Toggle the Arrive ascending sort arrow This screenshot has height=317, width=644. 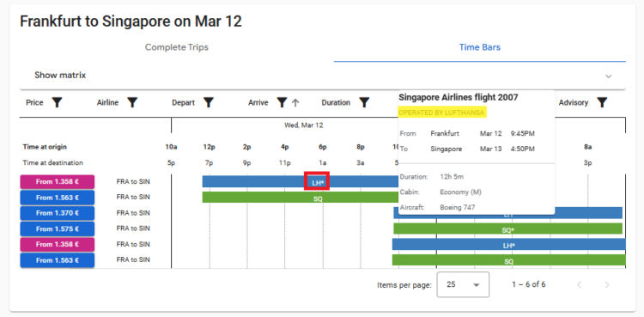click(x=295, y=103)
